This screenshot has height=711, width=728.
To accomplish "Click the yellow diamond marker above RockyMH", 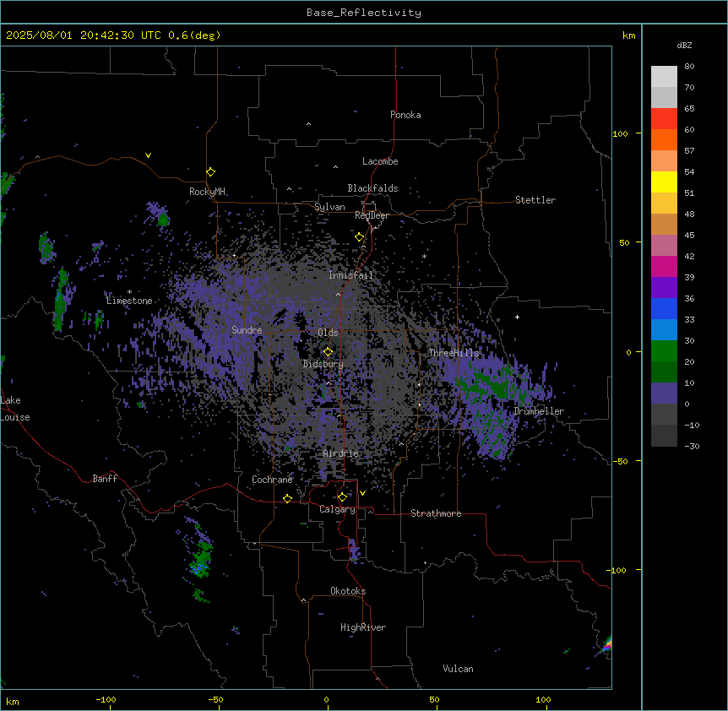I will pos(211,172).
